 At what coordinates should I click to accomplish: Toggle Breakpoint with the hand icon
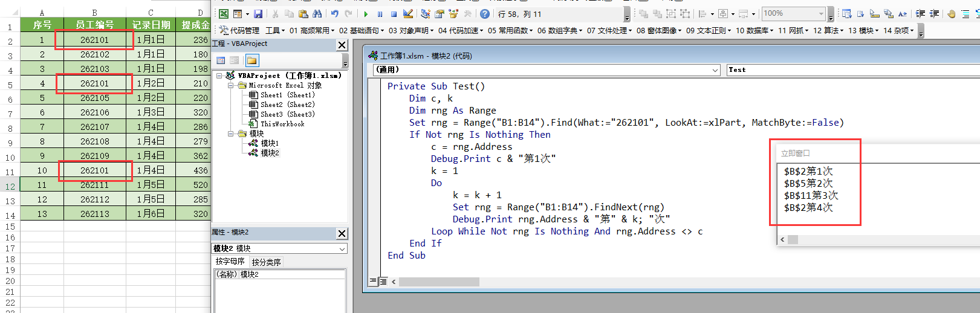(951, 14)
